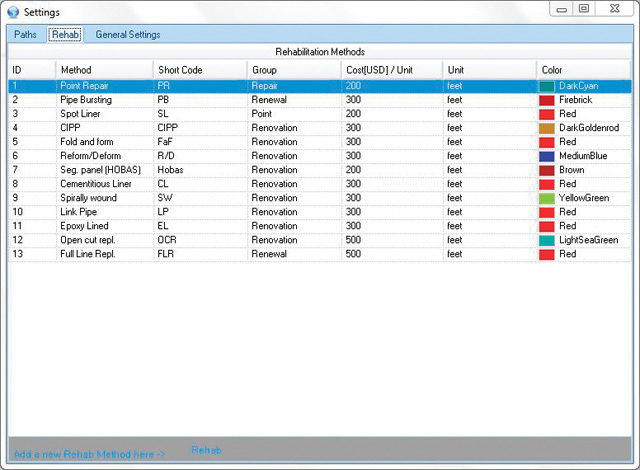Image resolution: width=640 pixels, height=470 pixels.
Task: Select the Rehab tab
Action: [64, 34]
